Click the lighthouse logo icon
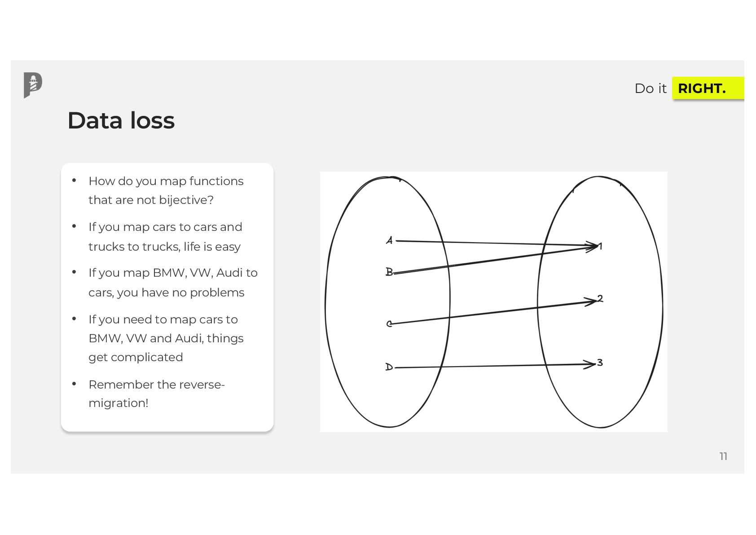This screenshot has width=756, height=535. 33,84
